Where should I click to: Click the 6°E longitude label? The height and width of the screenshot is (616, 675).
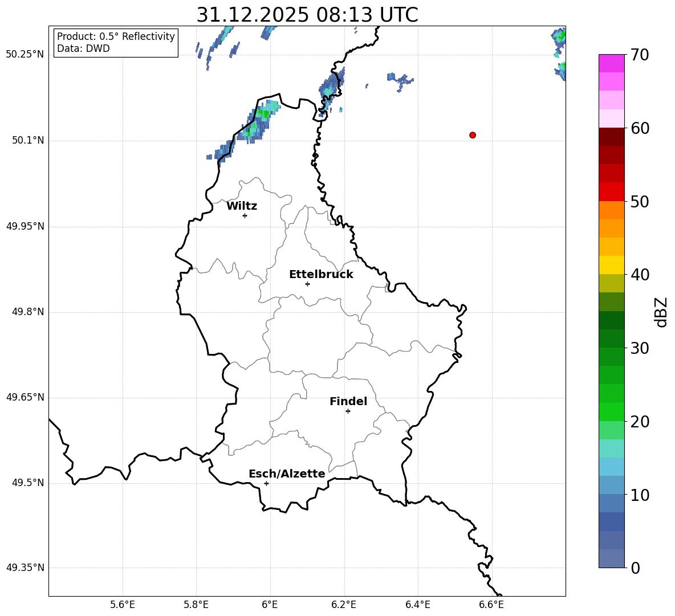pos(270,605)
